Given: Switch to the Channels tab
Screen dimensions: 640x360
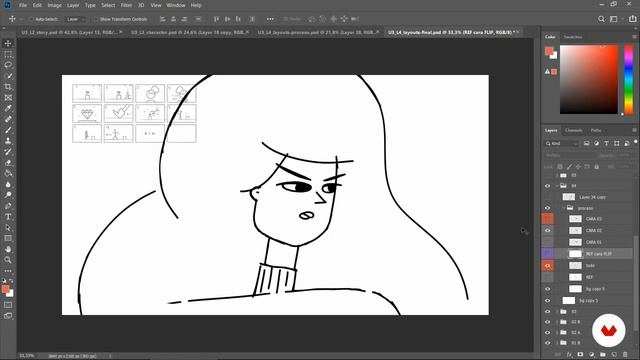Looking at the screenshot, I should coord(573,130).
